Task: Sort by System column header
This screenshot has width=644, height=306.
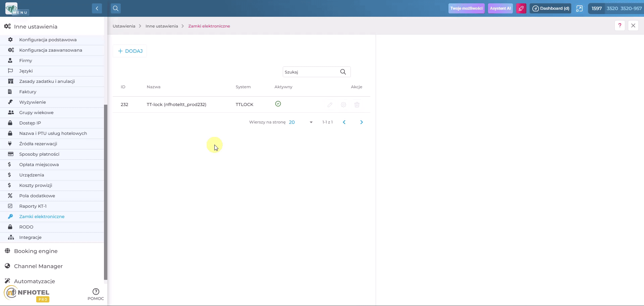Action: (243, 87)
